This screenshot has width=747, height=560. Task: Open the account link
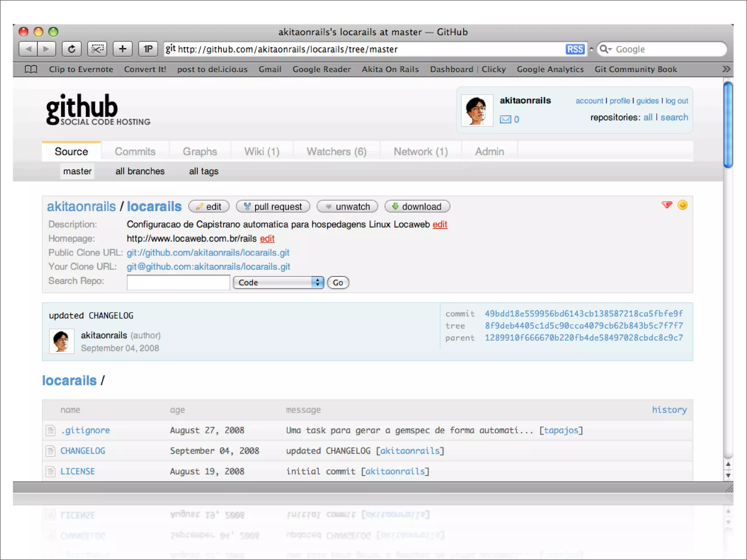click(x=589, y=101)
